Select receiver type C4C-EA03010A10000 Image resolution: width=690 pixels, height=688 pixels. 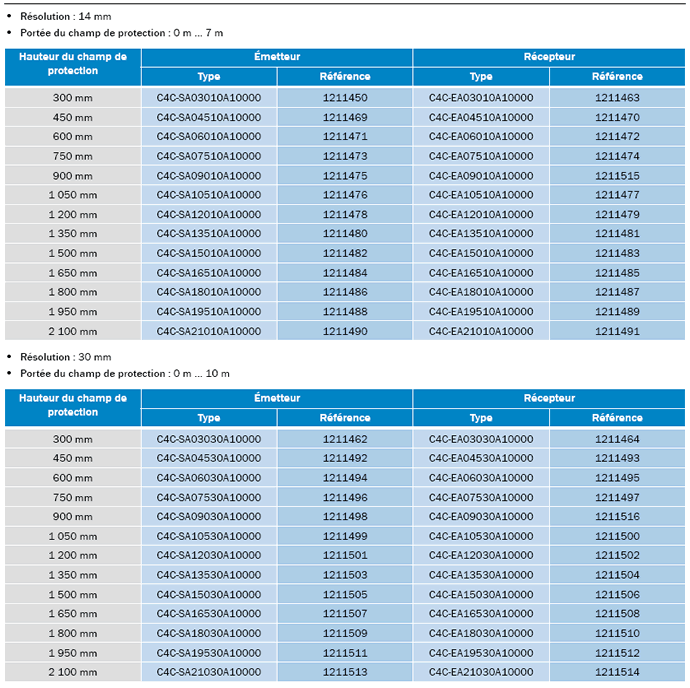(481, 98)
